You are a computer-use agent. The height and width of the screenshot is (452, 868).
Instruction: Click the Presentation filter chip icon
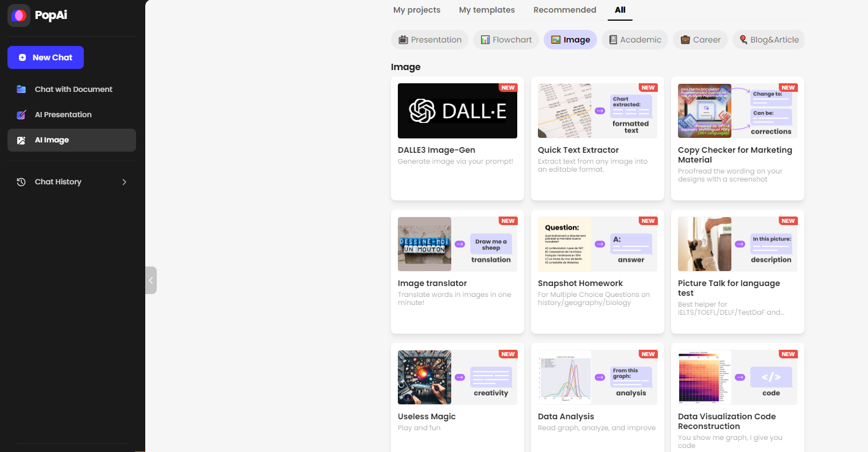[403, 40]
